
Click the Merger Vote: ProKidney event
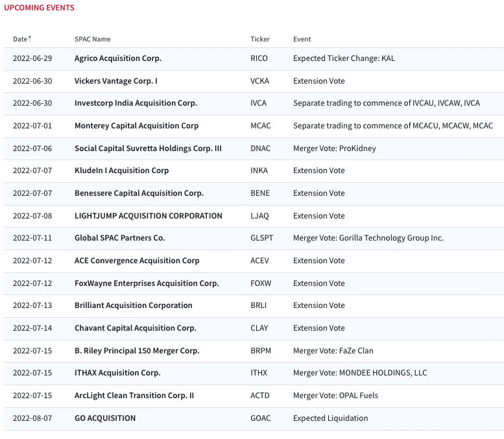pyautogui.click(x=334, y=148)
